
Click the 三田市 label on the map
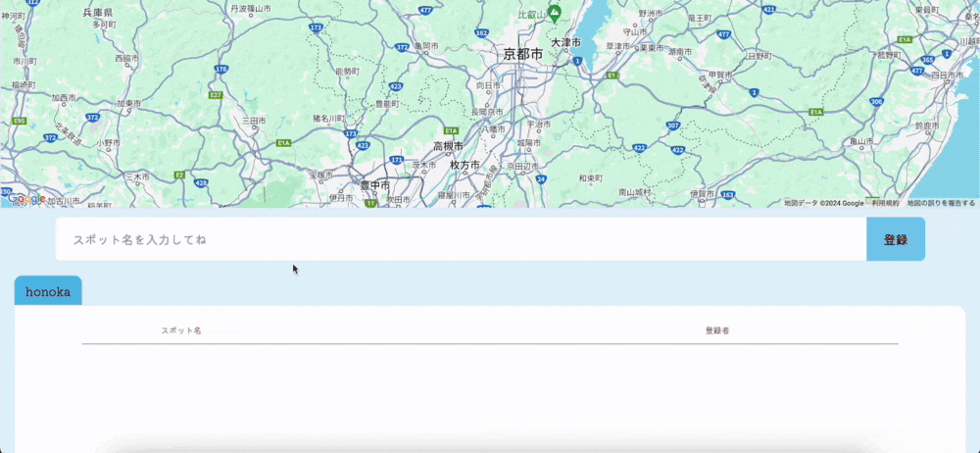coord(255,120)
